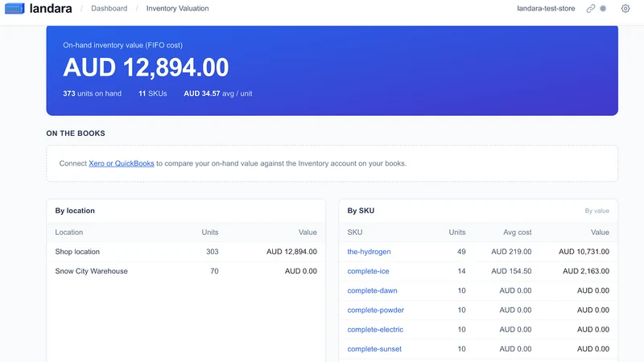This screenshot has width=644, height=362.
Task: Open complete-dawn SKU link
Action: click(372, 290)
